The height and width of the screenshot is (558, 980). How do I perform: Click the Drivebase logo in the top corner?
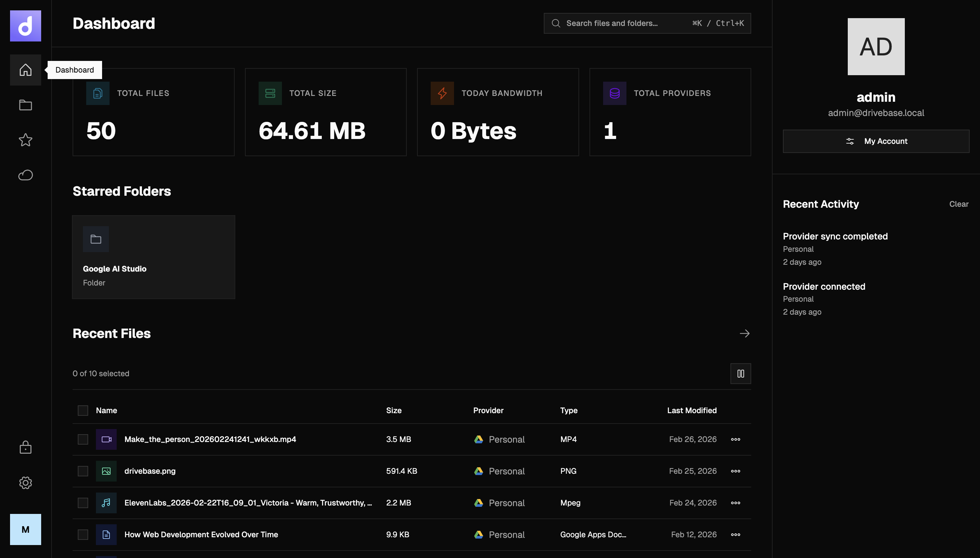[25, 26]
